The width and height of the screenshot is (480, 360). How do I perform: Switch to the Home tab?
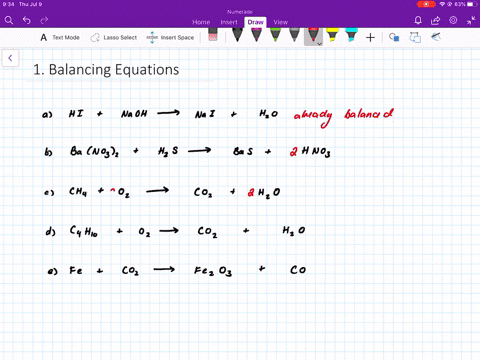pos(201,22)
